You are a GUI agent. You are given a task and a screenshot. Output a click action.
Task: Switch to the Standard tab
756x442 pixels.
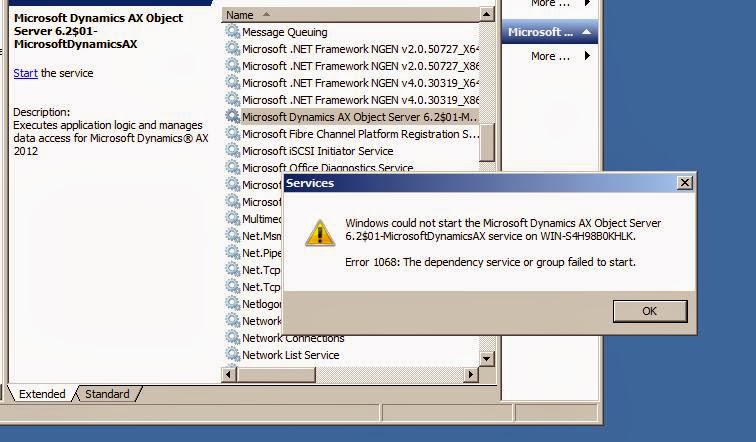107,394
